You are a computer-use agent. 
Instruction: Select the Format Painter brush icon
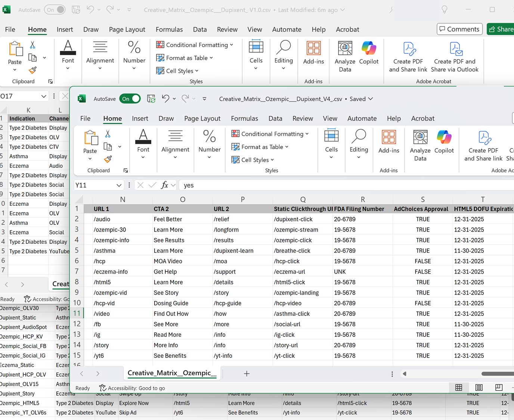[x=108, y=159]
